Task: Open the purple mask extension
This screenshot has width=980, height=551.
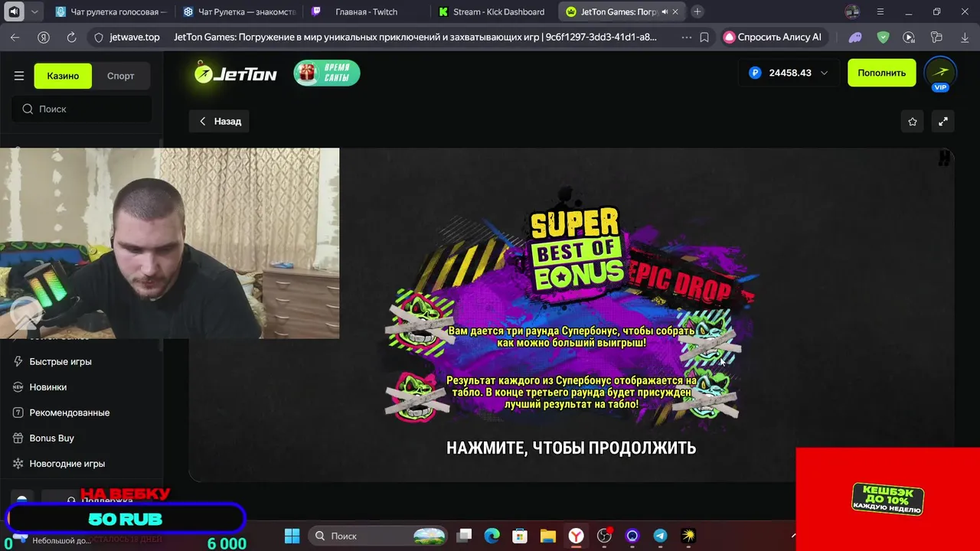Action: pos(855,37)
